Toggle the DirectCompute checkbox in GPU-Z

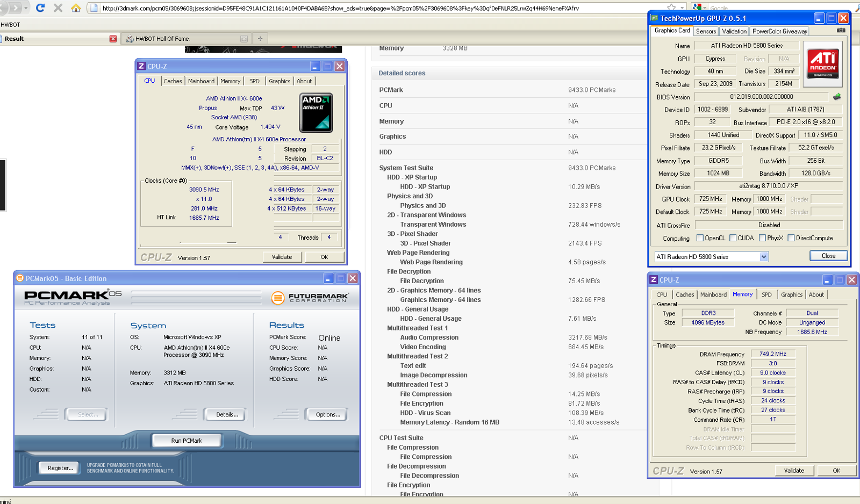coord(791,238)
